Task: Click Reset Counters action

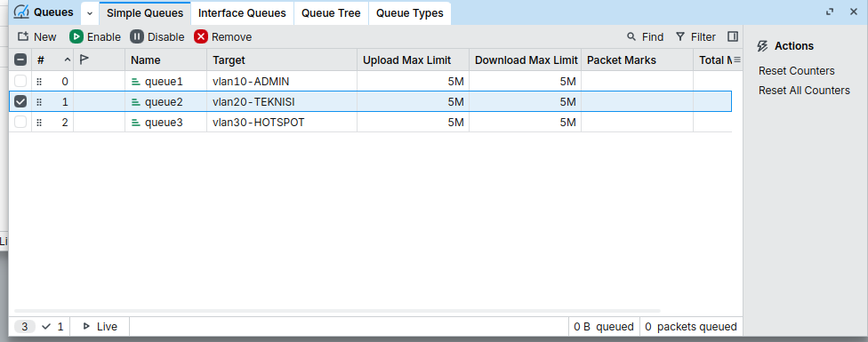Action: coord(797,71)
